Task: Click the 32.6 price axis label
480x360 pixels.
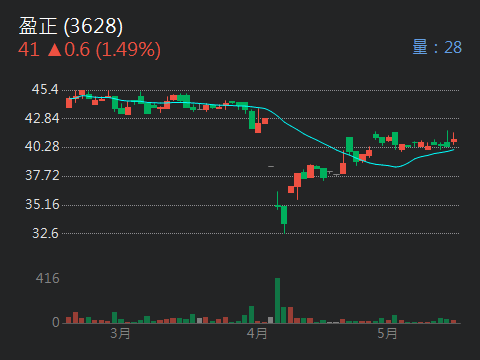Action: coord(45,233)
